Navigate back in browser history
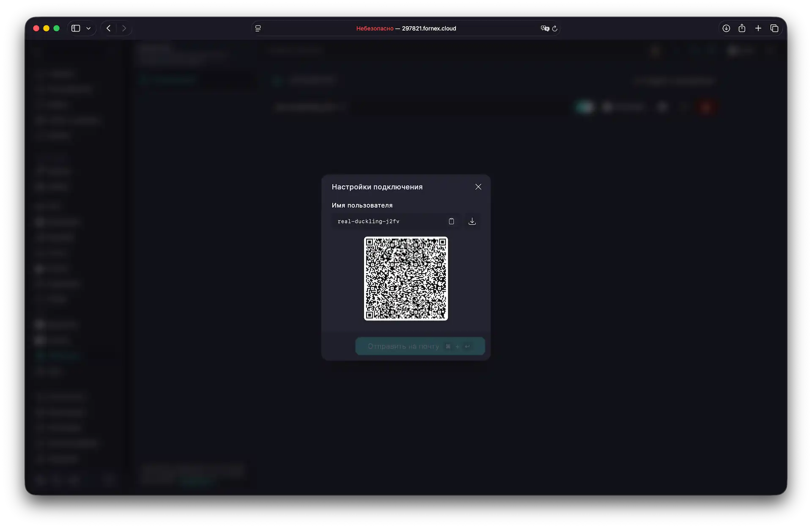812x528 pixels. [108, 28]
